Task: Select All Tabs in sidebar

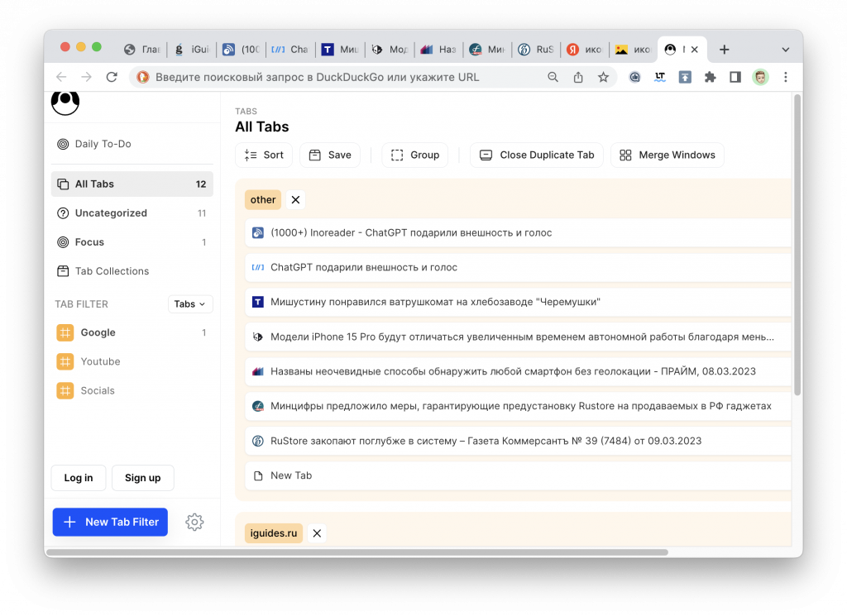Action: (132, 184)
